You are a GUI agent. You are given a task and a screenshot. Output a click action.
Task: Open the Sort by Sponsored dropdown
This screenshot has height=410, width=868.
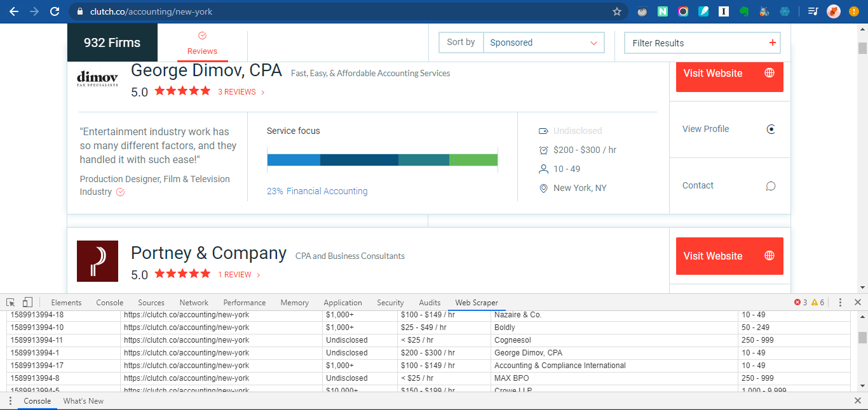pyautogui.click(x=543, y=43)
